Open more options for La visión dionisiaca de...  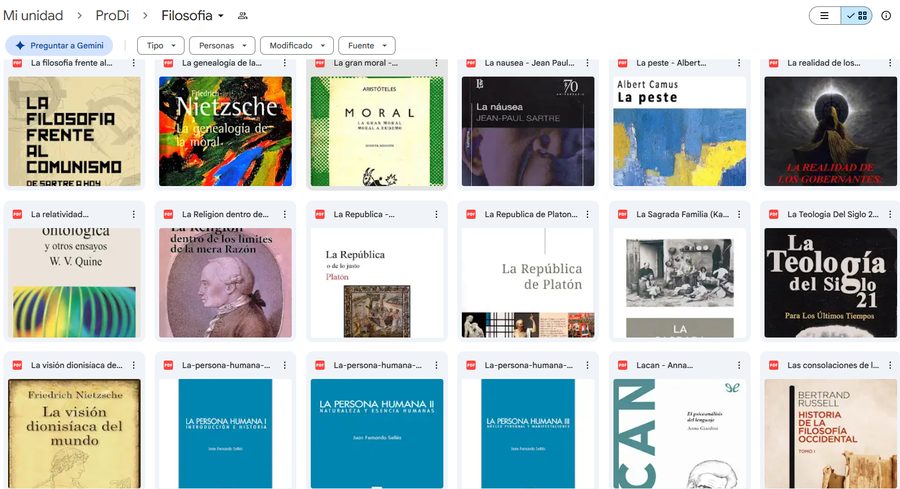(134, 365)
